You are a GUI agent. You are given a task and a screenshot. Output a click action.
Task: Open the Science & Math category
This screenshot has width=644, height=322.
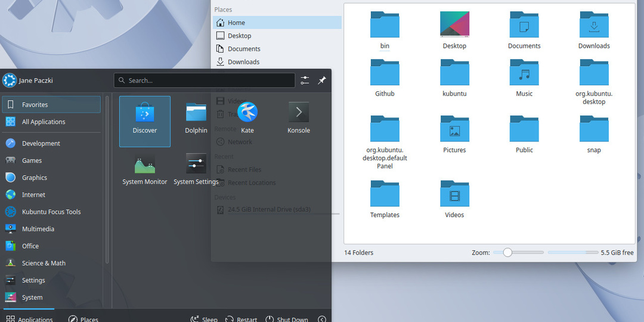(x=51, y=264)
